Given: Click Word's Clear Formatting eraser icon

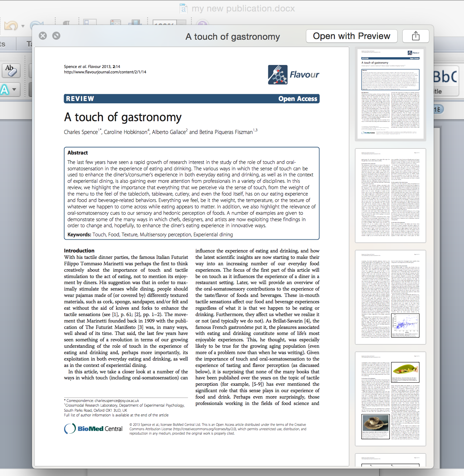Looking at the screenshot, I should pos(10,71).
